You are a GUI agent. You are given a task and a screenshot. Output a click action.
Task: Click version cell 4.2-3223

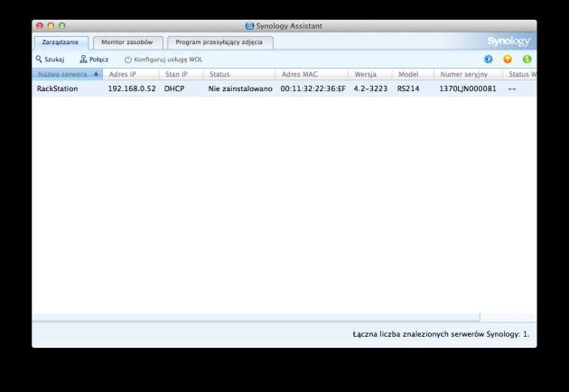(370, 89)
